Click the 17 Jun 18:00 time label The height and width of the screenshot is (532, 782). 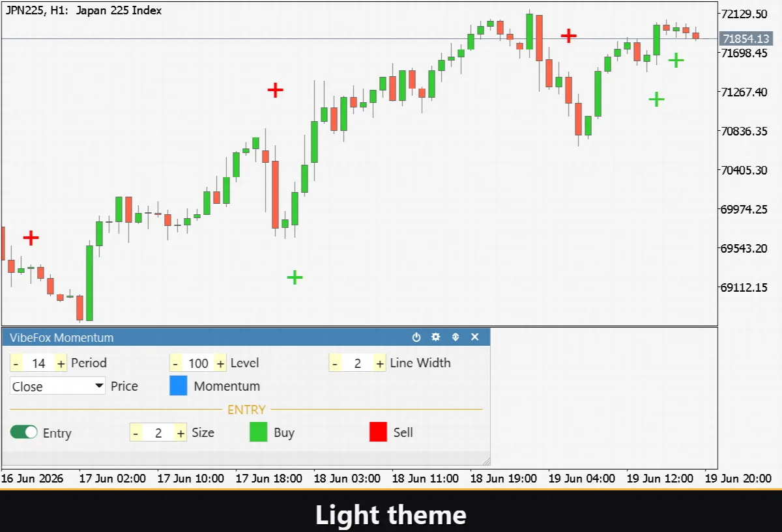coord(268,479)
